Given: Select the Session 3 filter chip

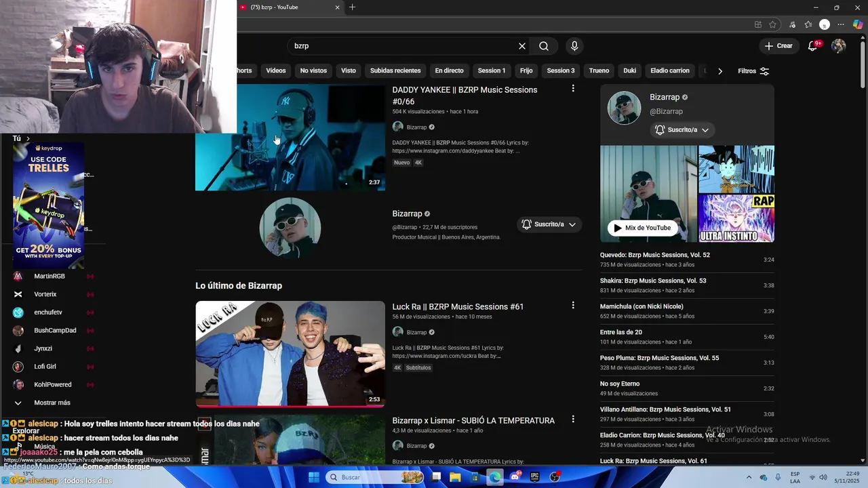Looking at the screenshot, I should (561, 70).
